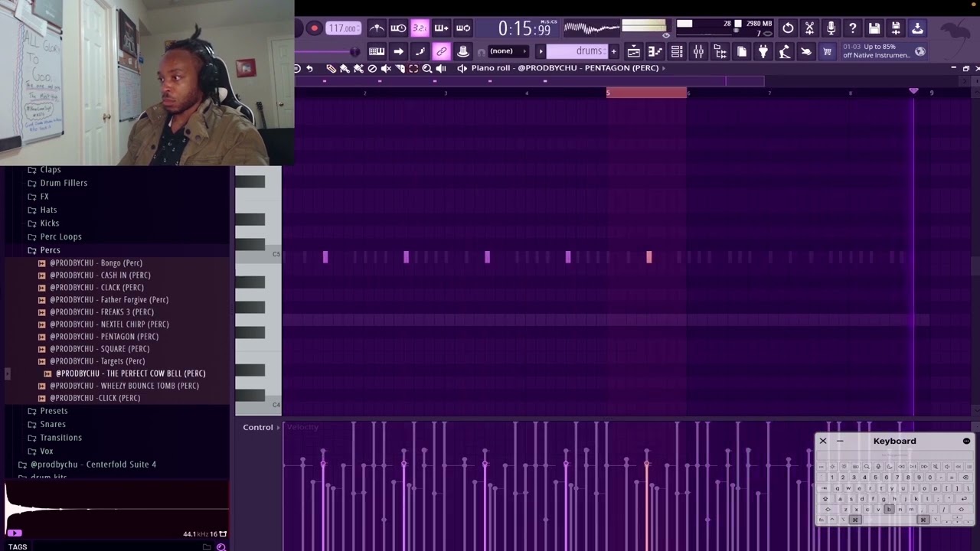980x551 pixels.
Task: Click the microphone one-click recording icon
Action: (x=831, y=28)
